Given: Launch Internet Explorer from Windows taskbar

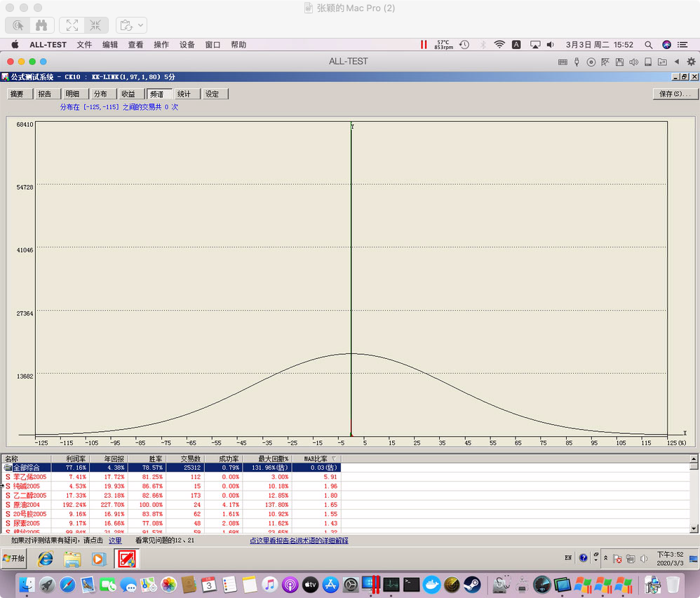Looking at the screenshot, I should [x=45, y=559].
